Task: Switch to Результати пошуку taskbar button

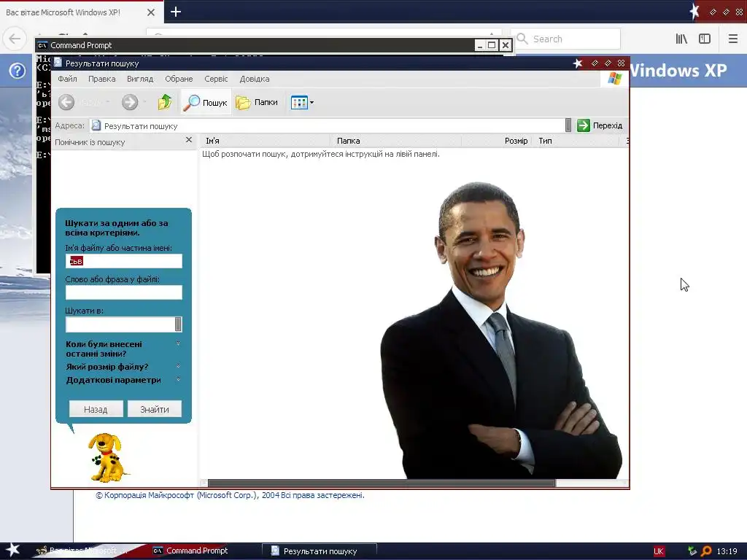Action: click(x=320, y=551)
